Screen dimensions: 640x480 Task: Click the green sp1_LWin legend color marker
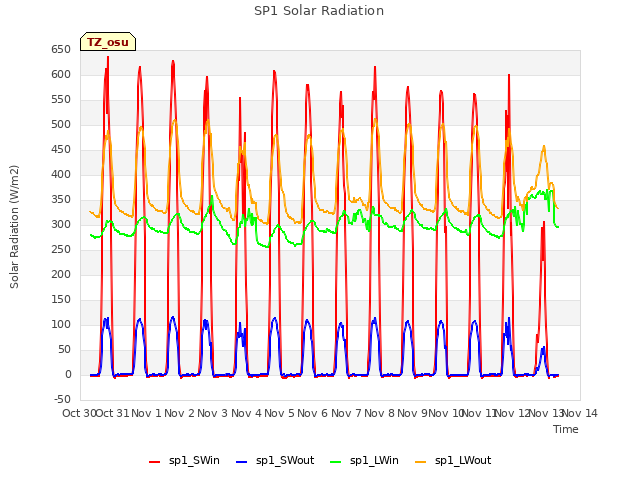tap(336, 462)
